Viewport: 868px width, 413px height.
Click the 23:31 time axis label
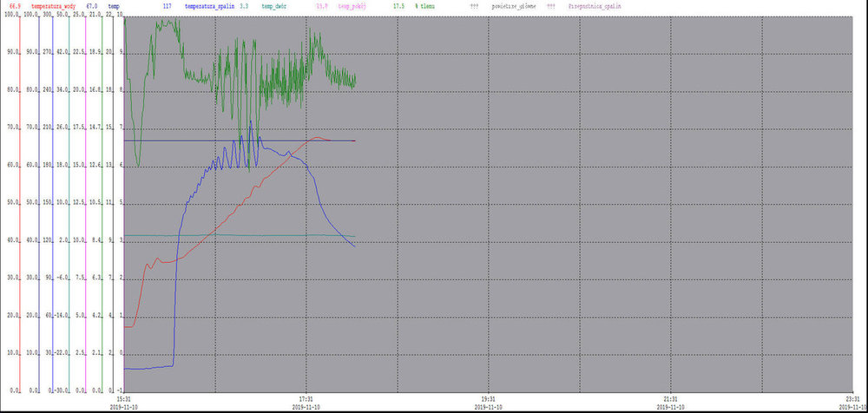coord(852,400)
